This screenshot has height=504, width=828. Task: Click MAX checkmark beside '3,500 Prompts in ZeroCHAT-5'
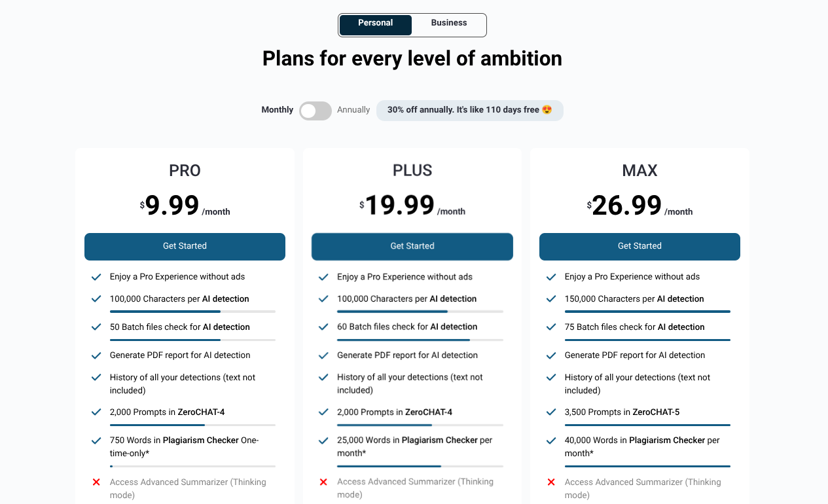pyautogui.click(x=551, y=412)
